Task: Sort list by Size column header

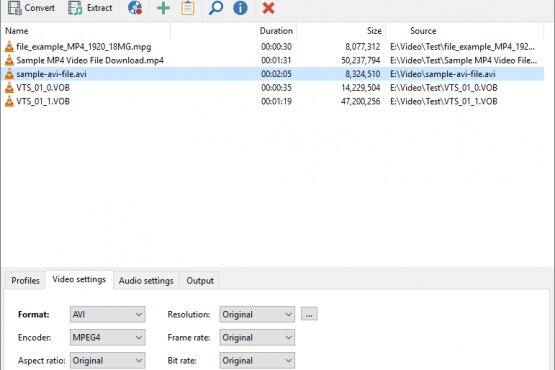Action: pos(341,31)
